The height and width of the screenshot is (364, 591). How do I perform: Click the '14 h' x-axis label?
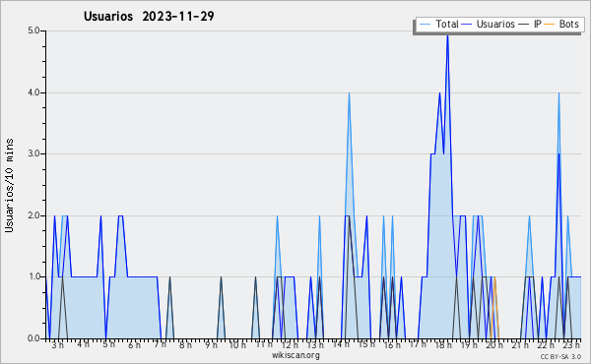click(x=341, y=344)
